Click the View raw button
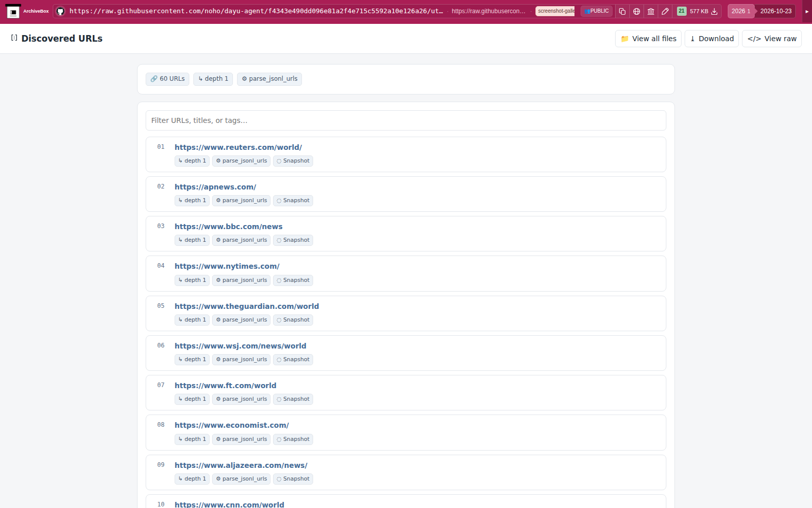 pos(772,39)
